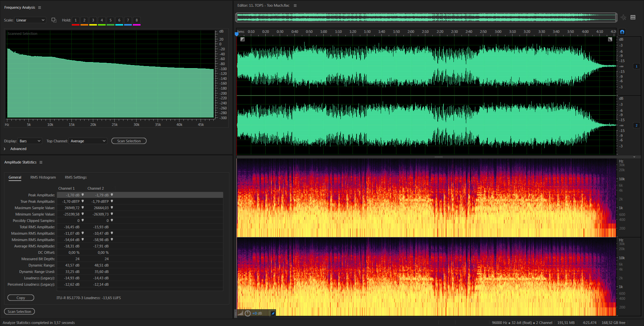Click the 96000 Hz 32-bit status entry
This screenshot has width=644, height=326.
[x=522, y=323]
